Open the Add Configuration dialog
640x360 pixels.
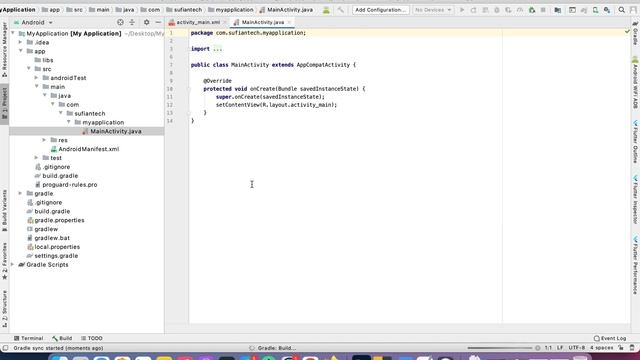pyautogui.click(x=381, y=10)
